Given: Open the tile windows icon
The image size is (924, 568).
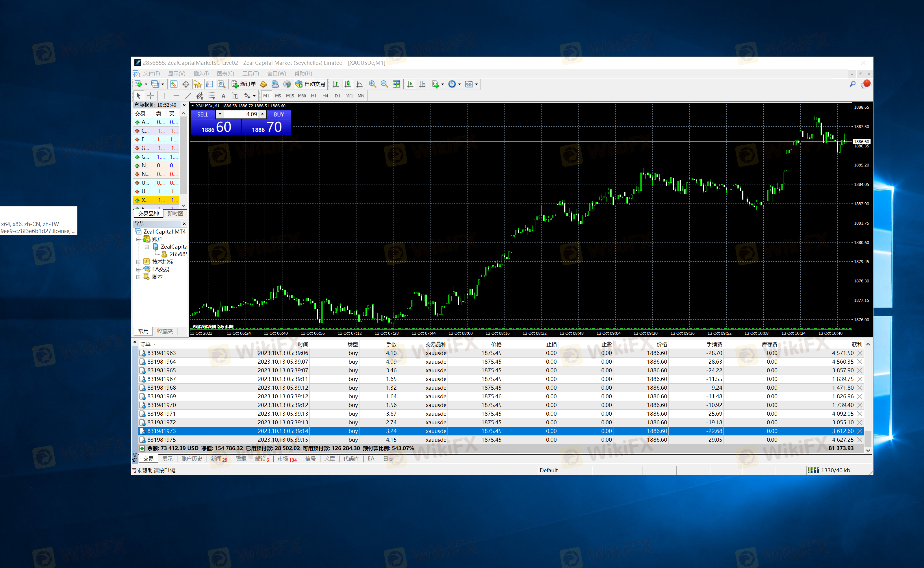Looking at the screenshot, I should pyautogui.click(x=396, y=84).
